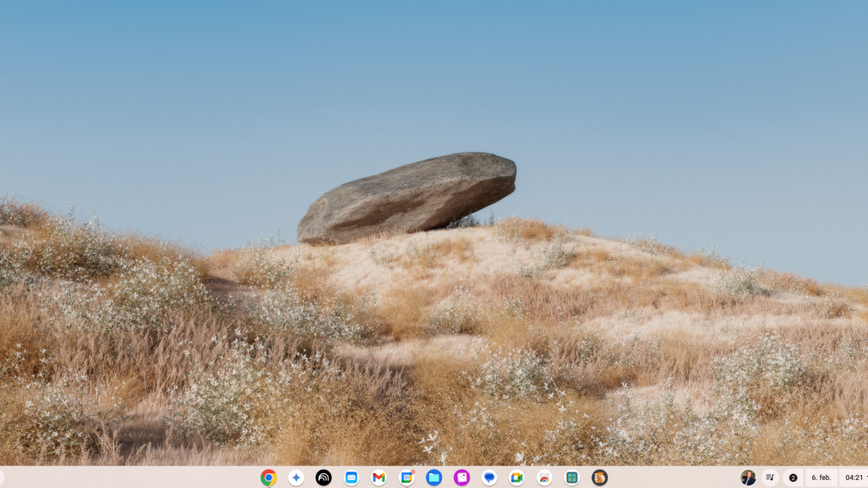Open the last shelf app with hand icon
868x488 pixels.
pos(599,478)
